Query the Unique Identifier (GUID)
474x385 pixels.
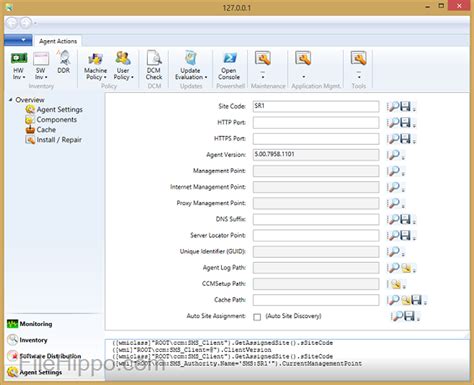393,251
